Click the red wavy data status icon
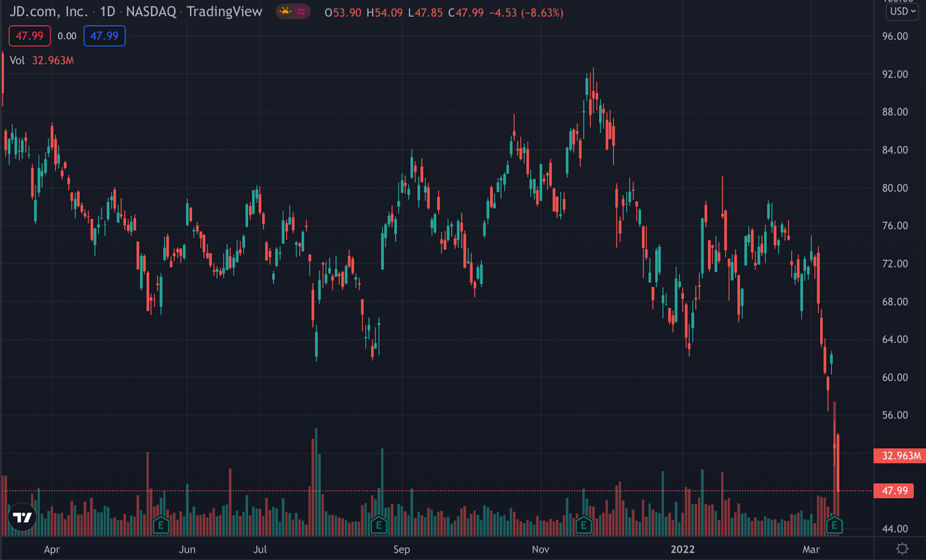 (301, 11)
